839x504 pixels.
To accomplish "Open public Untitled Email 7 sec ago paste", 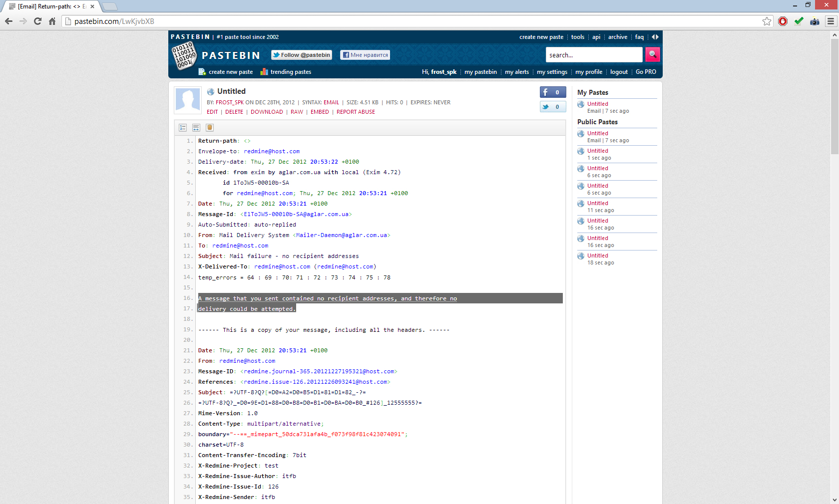I will pos(598,133).
